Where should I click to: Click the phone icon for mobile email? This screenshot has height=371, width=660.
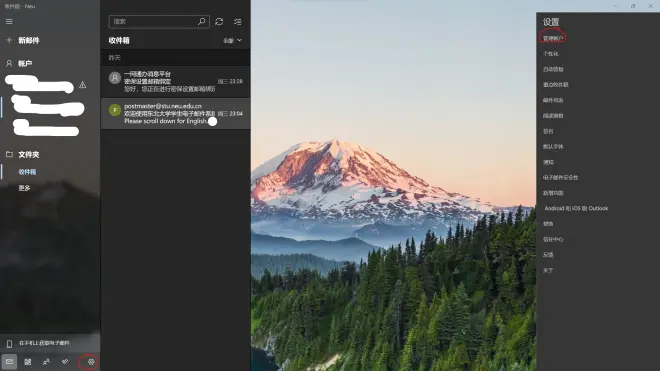point(9,344)
